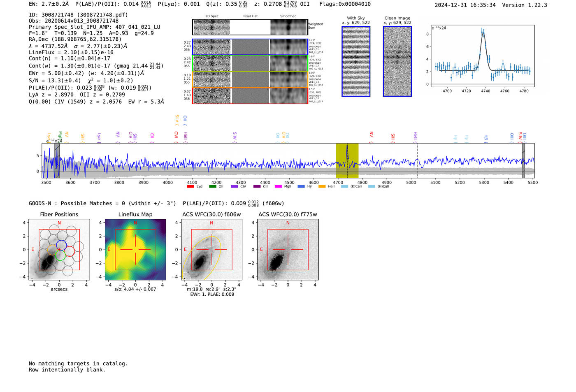Click the Obs: 20200614v013_3008721748 line
576x392 pixels.
click(74, 21)
